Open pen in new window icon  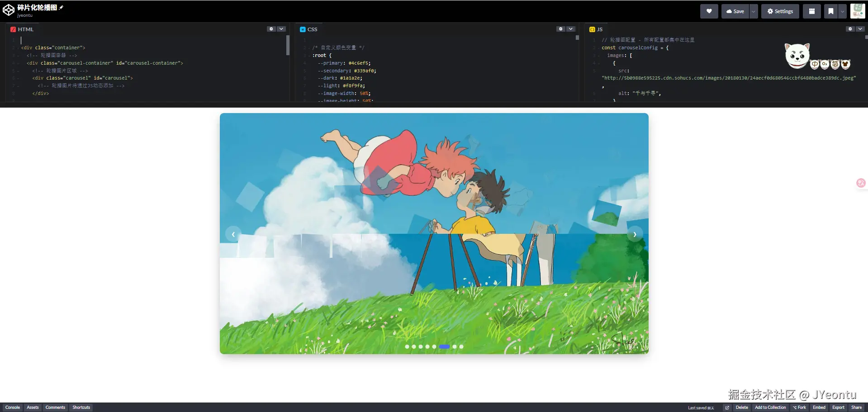tap(727, 407)
